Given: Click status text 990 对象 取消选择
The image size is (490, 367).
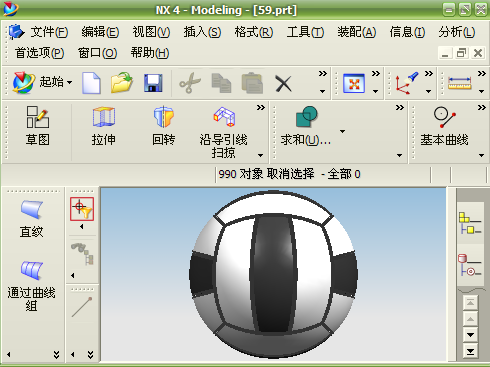Looking at the screenshot, I should click(266, 174).
